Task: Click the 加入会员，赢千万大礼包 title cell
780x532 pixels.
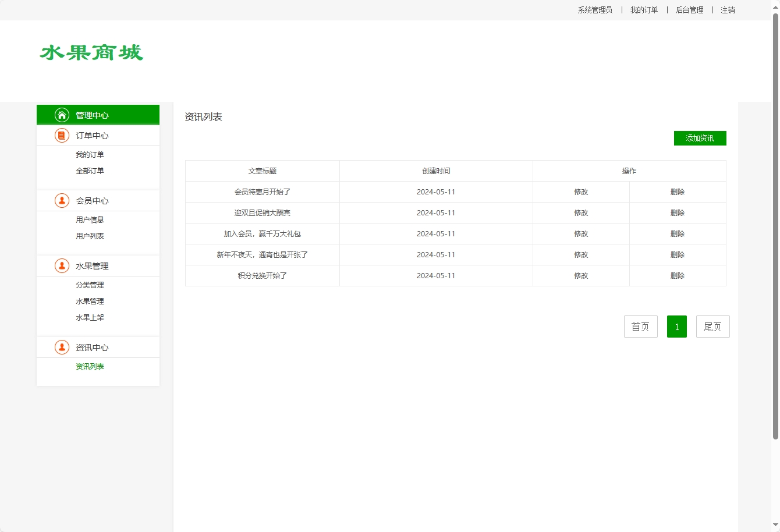Action: pos(263,234)
